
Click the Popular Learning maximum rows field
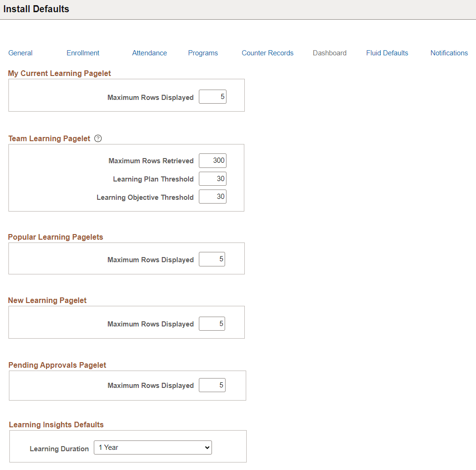point(212,259)
